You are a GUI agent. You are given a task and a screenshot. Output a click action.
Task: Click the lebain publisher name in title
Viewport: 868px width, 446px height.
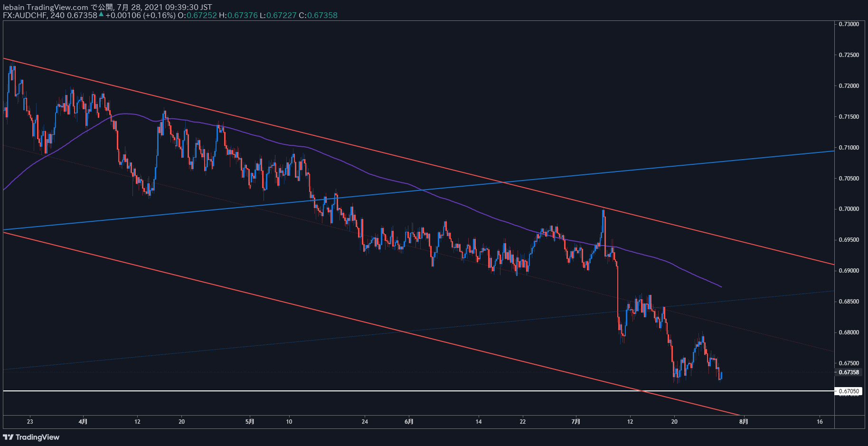tap(14, 7)
